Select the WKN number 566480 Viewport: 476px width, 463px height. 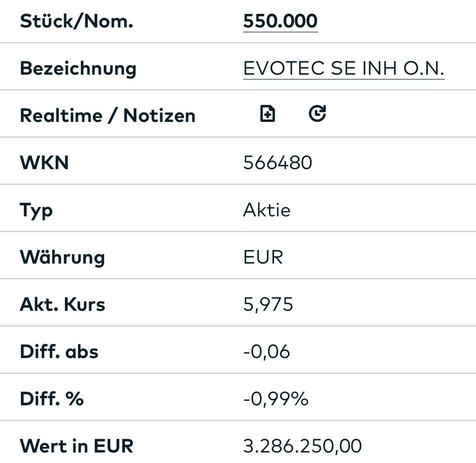coord(278,163)
